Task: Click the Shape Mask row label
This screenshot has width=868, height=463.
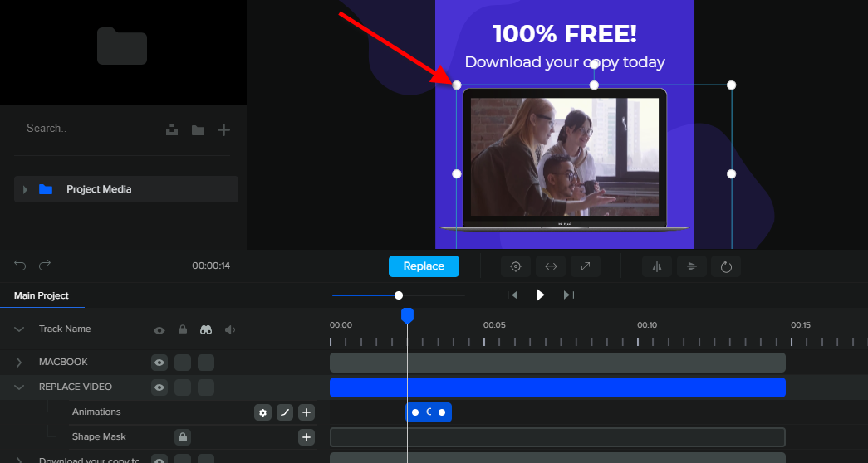Action: [99, 437]
